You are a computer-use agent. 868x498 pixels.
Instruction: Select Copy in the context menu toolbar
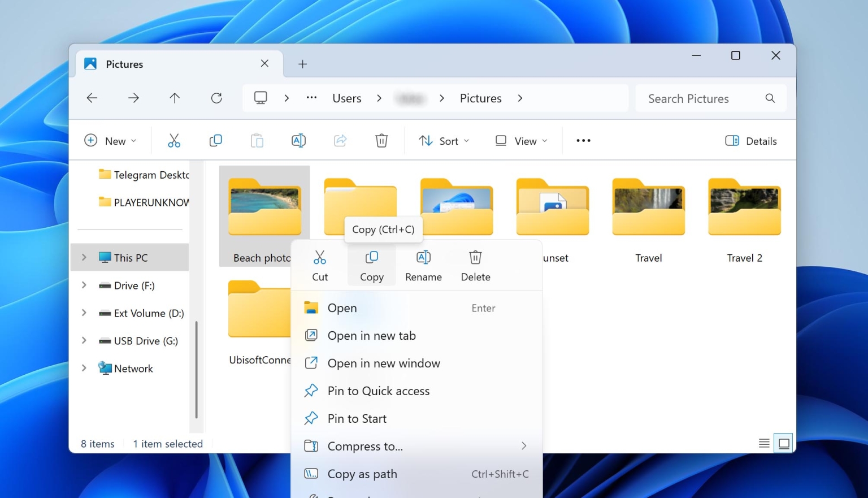[371, 265]
